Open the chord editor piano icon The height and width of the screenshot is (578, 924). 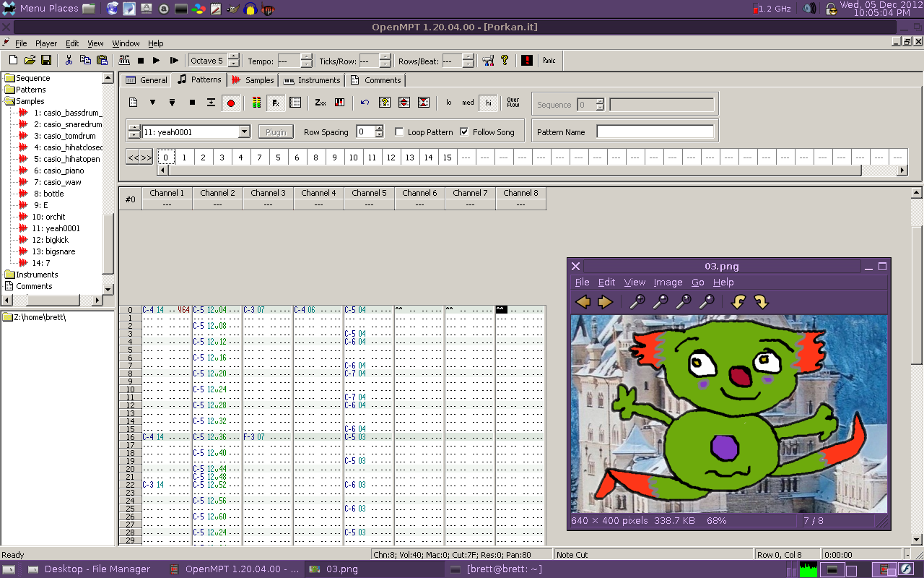coord(339,103)
